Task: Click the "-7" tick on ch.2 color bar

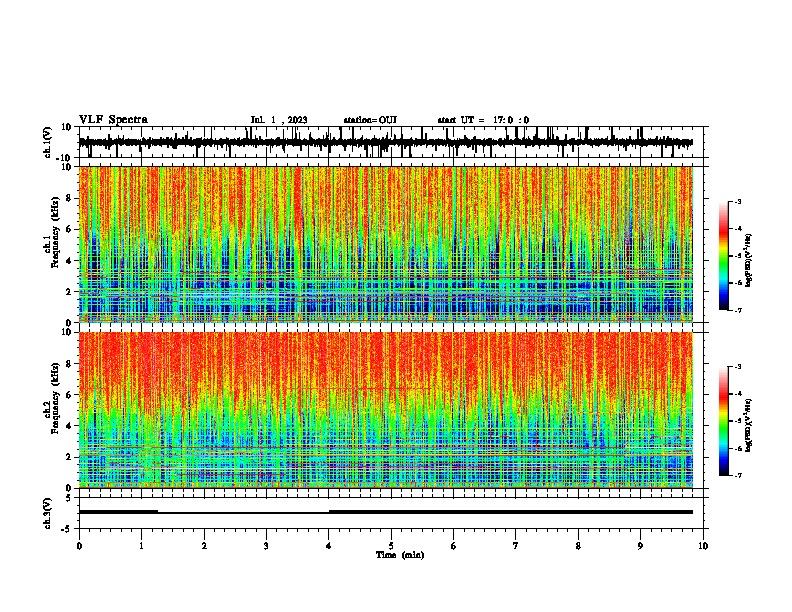Action: (738, 476)
